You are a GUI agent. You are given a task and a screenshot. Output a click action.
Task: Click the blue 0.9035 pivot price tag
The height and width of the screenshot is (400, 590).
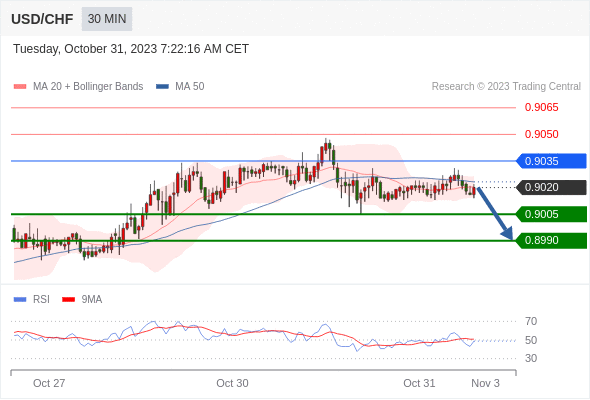[x=551, y=161]
